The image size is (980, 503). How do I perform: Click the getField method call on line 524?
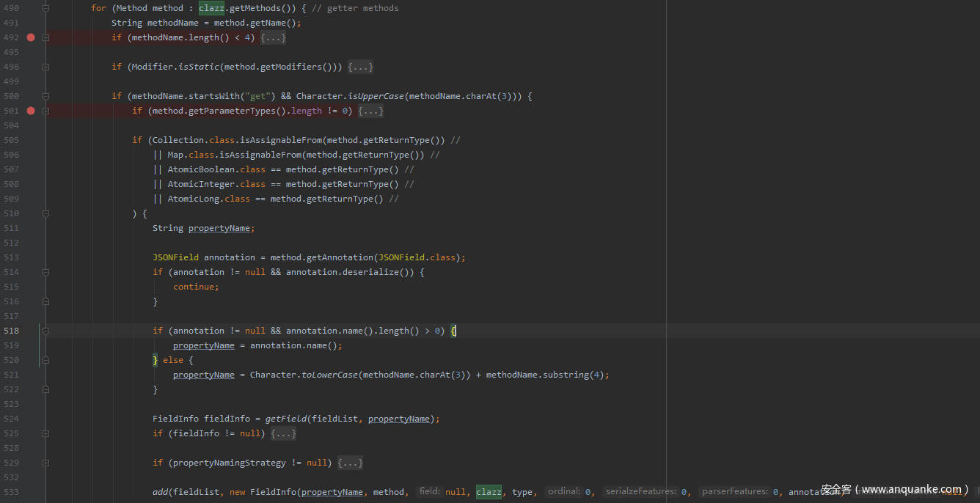coord(285,419)
